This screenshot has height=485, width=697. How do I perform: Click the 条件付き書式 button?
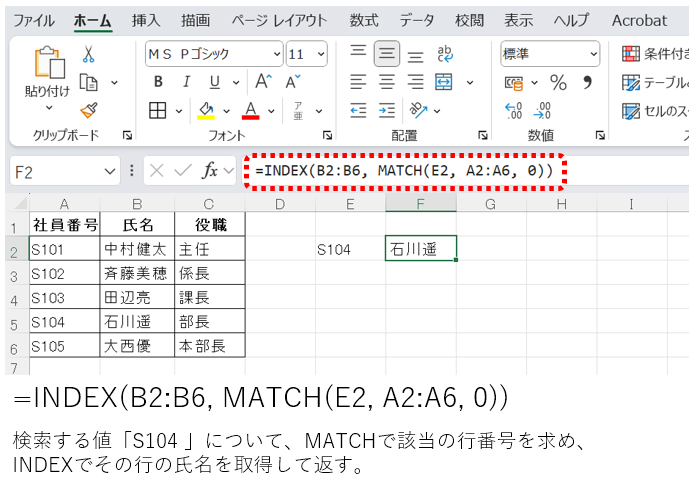click(655, 54)
